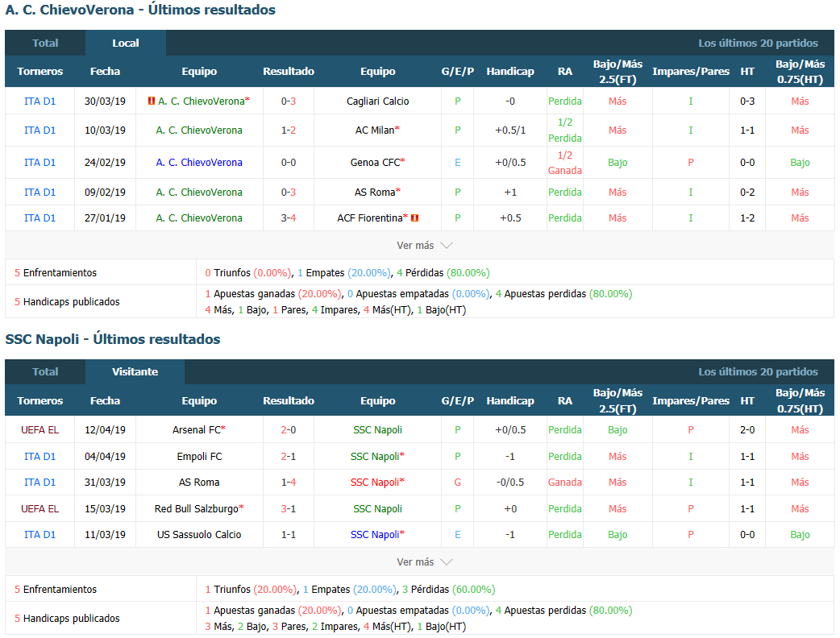Viewport: 840px width, 638px height.
Task: Expand Ver más under ChievoVerona table
Action: click(424, 245)
